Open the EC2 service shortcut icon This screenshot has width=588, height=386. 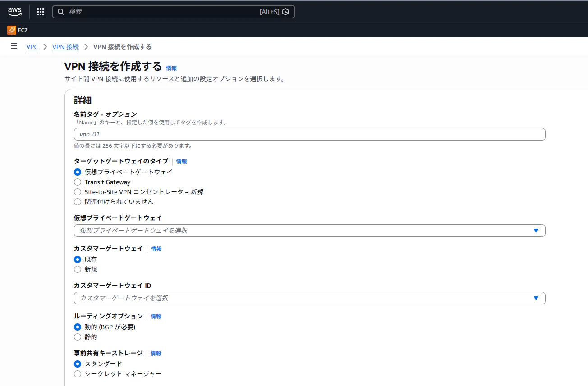(12, 30)
